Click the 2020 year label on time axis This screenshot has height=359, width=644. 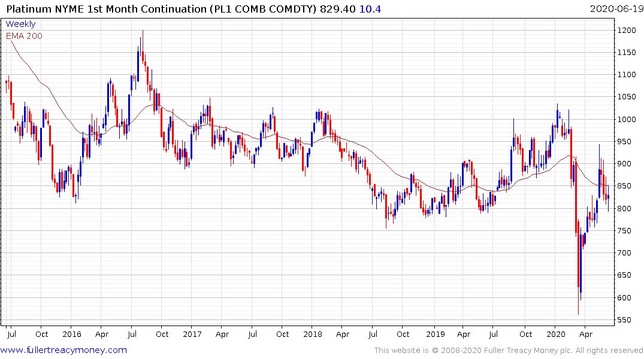click(556, 334)
